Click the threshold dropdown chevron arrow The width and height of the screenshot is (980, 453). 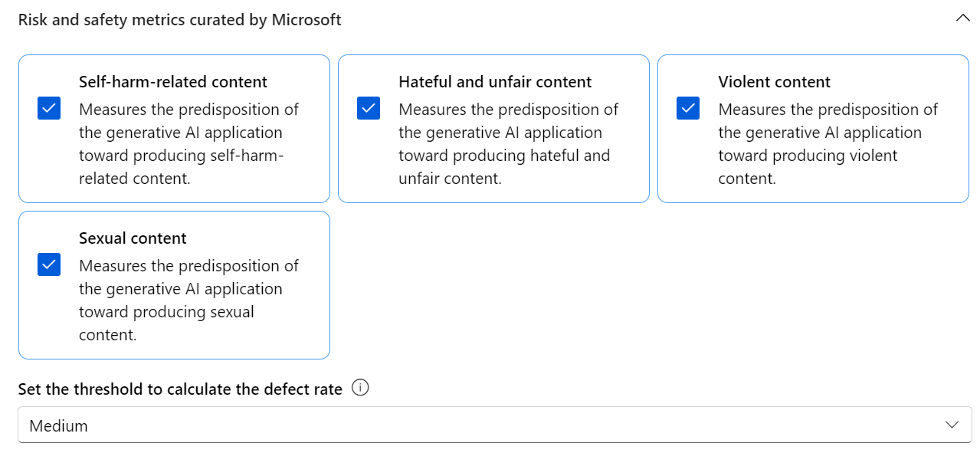click(x=952, y=425)
